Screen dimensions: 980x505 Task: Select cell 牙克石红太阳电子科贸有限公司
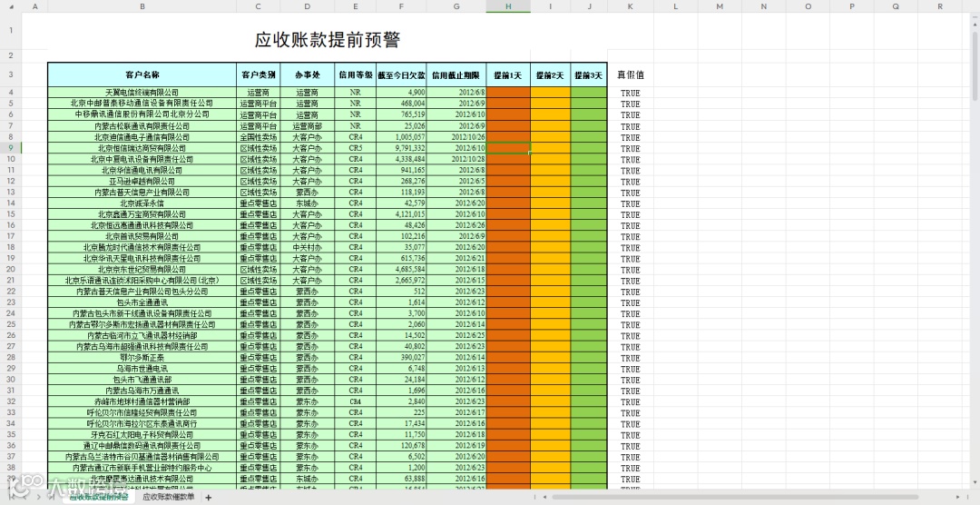coord(142,435)
